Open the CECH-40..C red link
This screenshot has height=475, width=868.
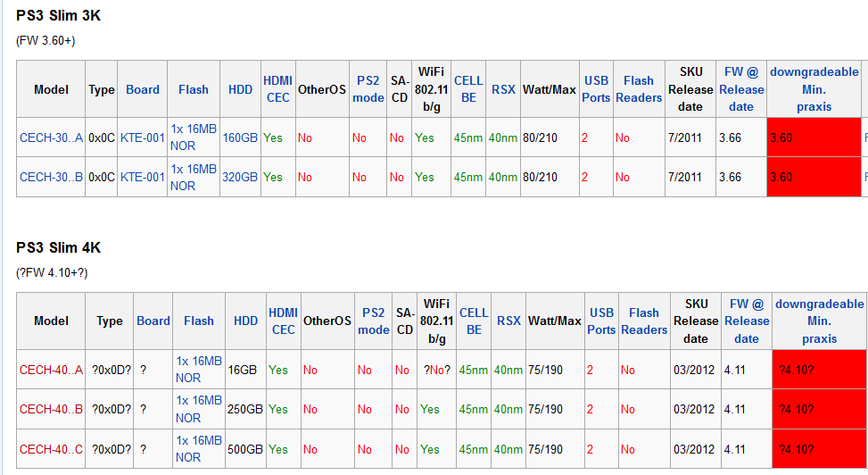tap(51, 449)
